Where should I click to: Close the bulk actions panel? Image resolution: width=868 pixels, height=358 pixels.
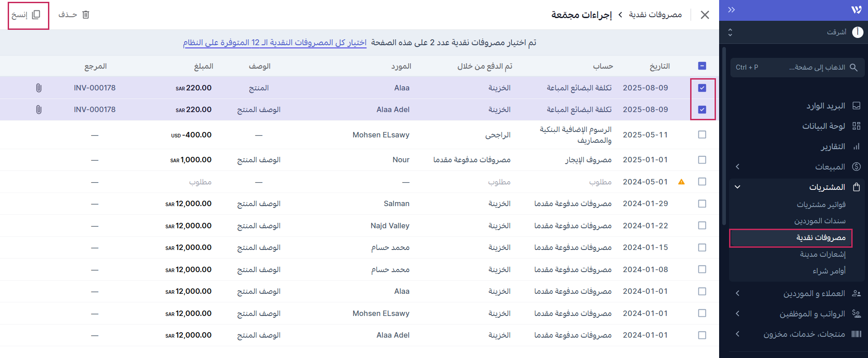[705, 15]
